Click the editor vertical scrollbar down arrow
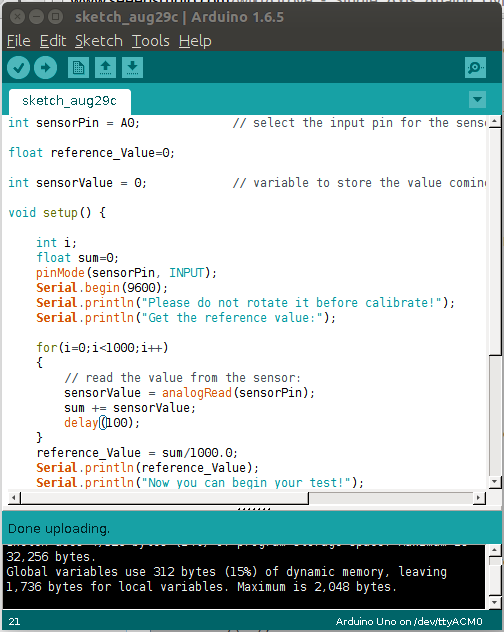Screen dimensions: 504x632 tap(495, 482)
